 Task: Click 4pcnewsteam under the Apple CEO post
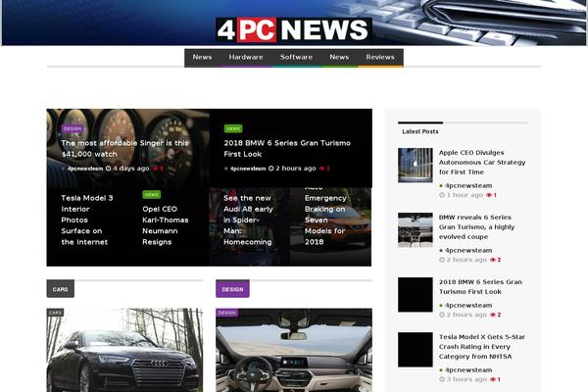pyautogui.click(x=468, y=185)
